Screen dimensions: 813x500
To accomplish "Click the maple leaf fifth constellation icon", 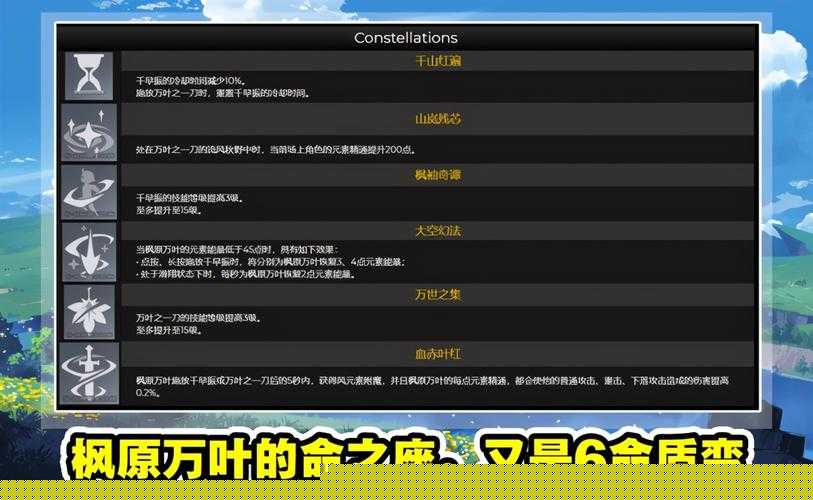I will click(89, 312).
